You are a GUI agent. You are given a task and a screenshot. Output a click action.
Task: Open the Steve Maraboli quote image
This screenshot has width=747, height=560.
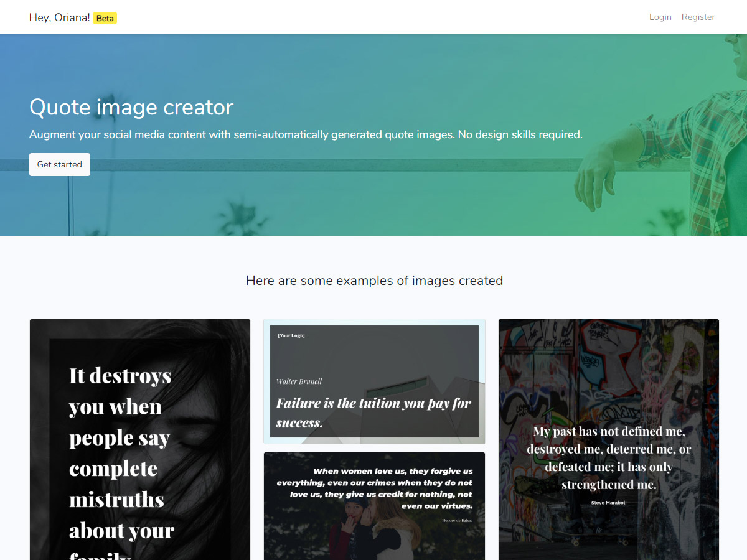pos(609,440)
